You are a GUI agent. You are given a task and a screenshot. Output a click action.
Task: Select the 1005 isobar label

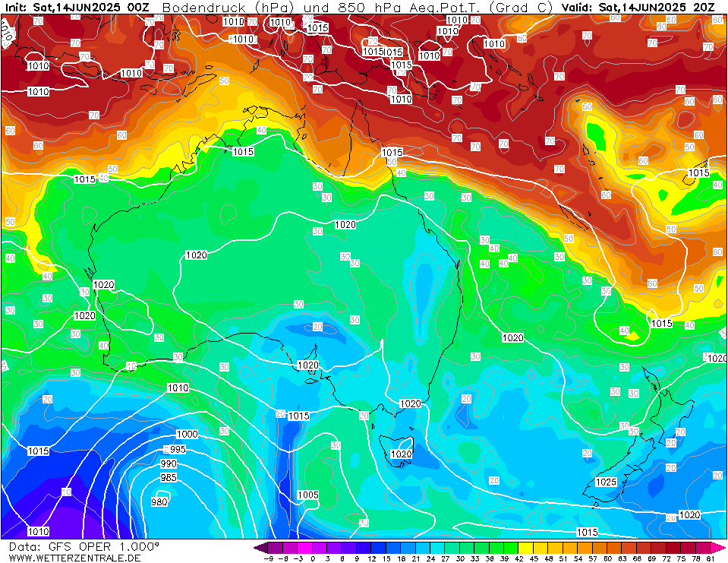pos(308,495)
